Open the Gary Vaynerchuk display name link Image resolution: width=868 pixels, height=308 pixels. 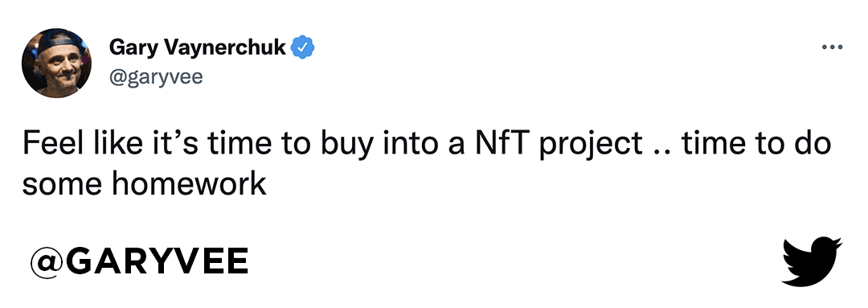pos(198,48)
